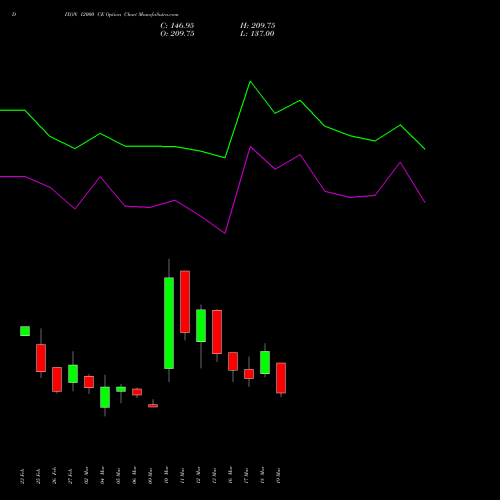Click the 02 Mar date label

click(86, 475)
